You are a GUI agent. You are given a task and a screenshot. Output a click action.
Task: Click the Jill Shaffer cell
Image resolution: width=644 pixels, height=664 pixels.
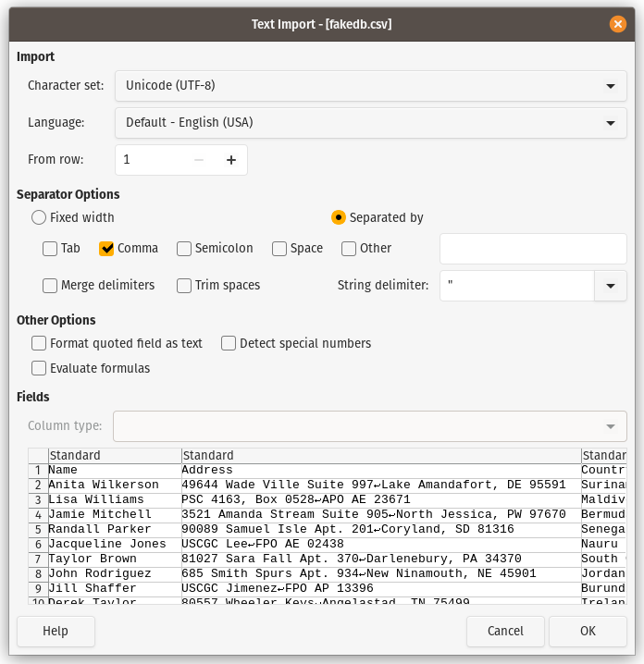click(115, 588)
